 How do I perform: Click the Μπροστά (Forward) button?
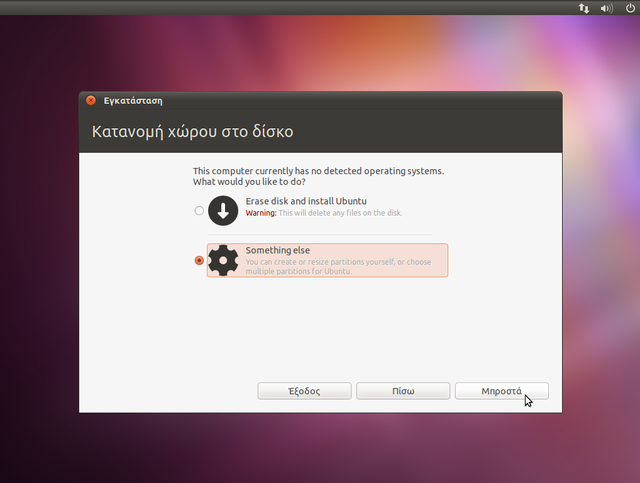tap(502, 391)
